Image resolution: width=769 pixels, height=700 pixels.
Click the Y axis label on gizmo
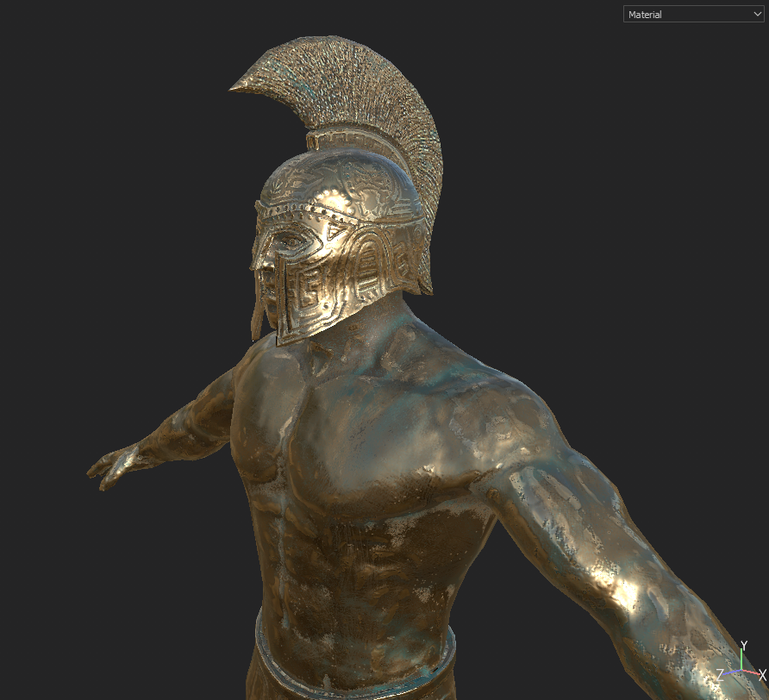point(743,646)
